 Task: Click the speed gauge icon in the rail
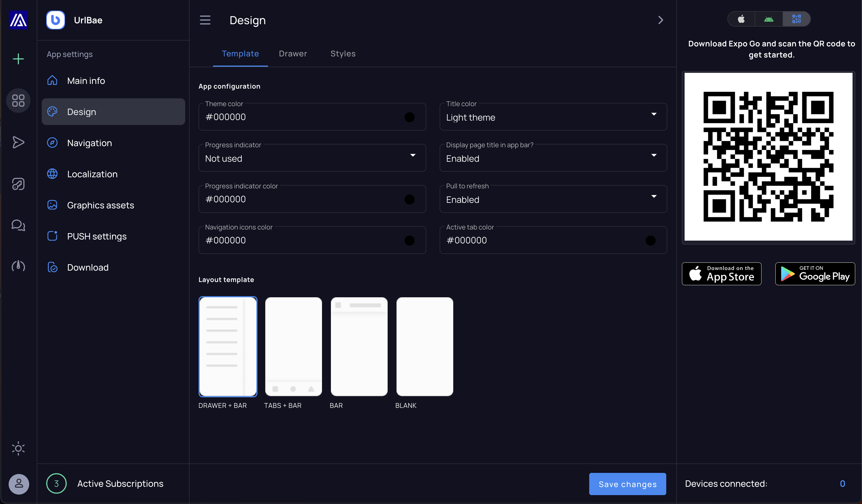(x=18, y=266)
